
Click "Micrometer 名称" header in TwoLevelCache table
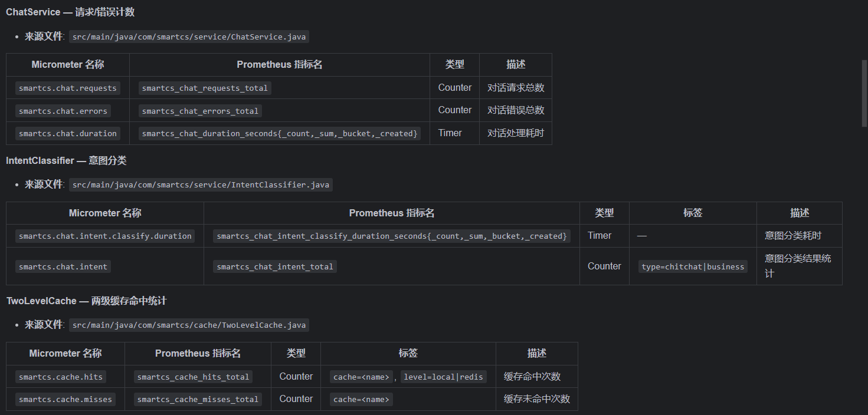click(x=65, y=353)
